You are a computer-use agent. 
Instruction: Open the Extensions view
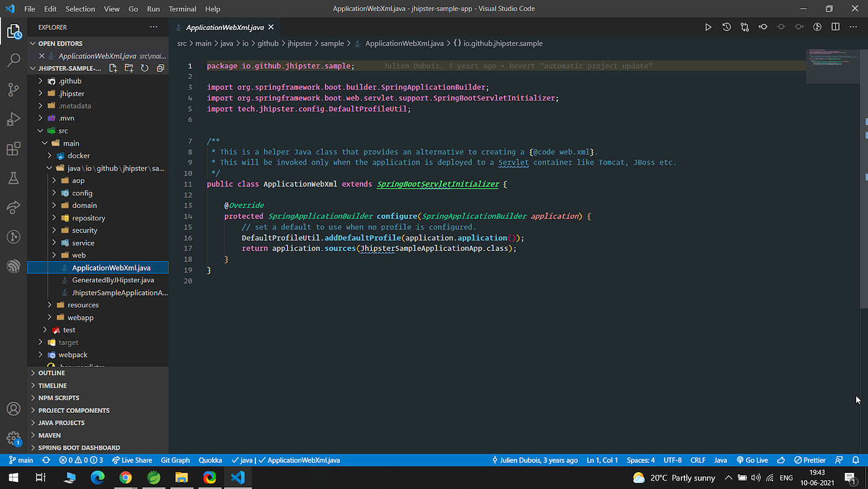[14, 149]
